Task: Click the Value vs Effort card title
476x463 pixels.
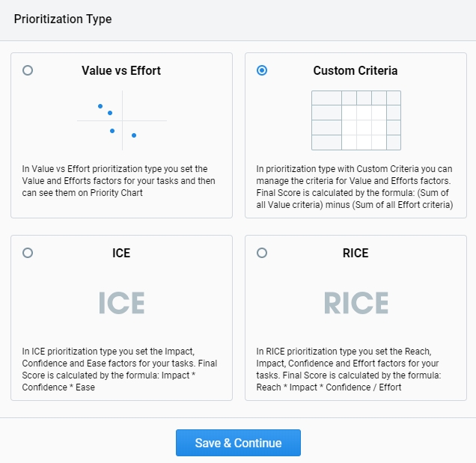Action: click(x=121, y=71)
